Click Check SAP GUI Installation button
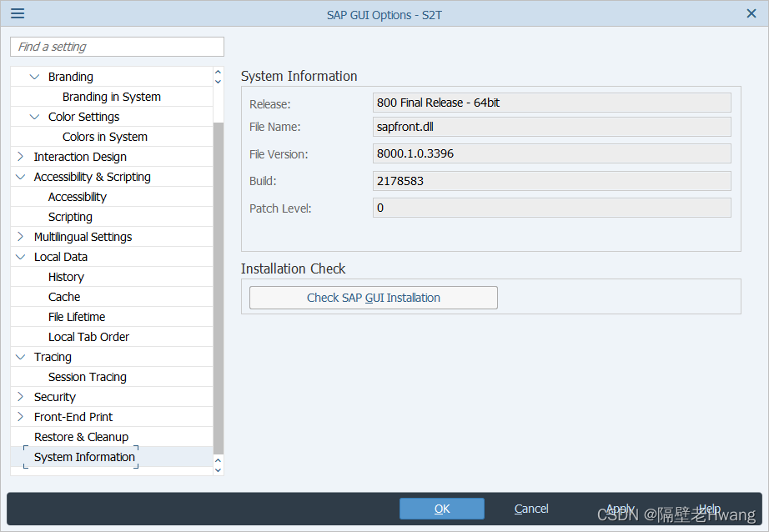The height and width of the screenshot is (532, 769). tap(373, 298)
